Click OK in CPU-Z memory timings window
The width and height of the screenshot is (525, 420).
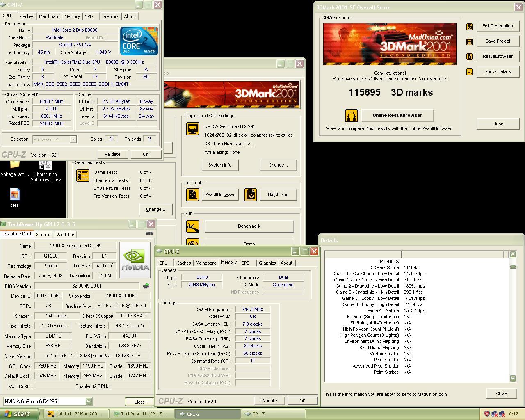(302, 401)
